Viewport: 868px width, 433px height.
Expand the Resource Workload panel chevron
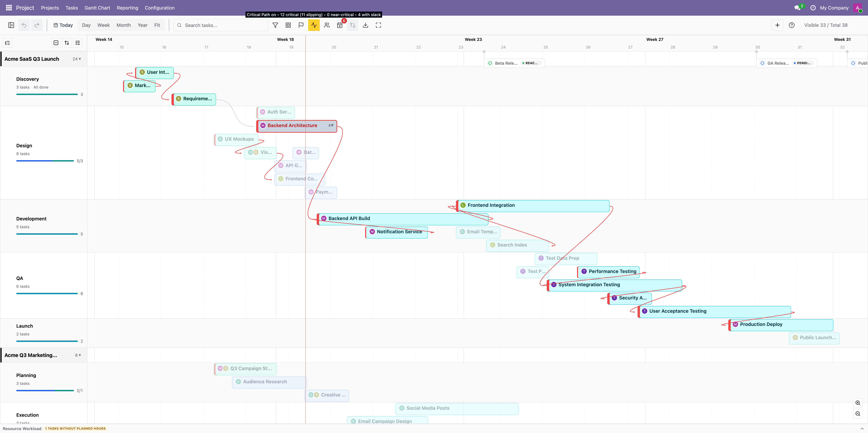coord(862,429)
